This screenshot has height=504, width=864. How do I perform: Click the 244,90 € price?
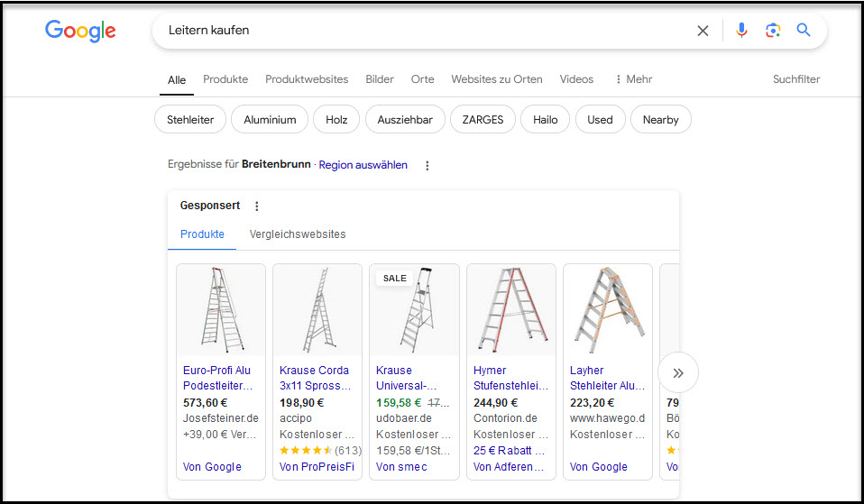coord(495,403)
